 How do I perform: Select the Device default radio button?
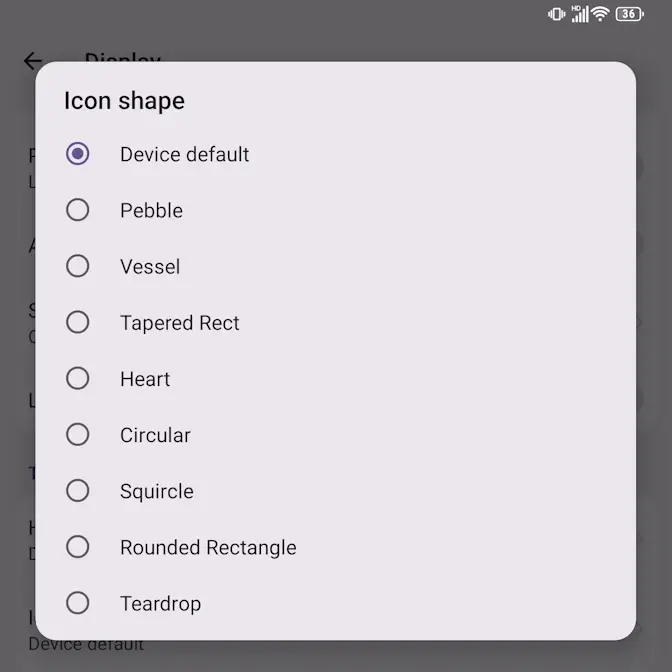77,154
